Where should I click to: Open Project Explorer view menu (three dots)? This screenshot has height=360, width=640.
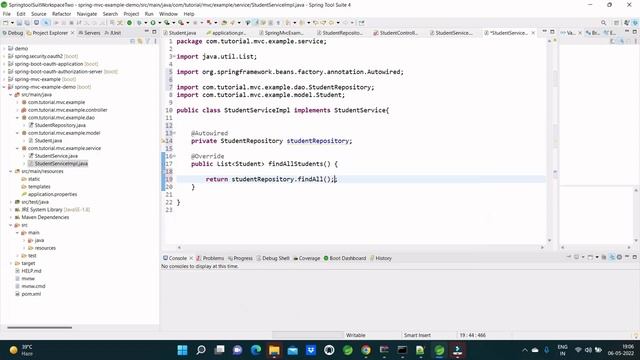(x=155, y=41)
